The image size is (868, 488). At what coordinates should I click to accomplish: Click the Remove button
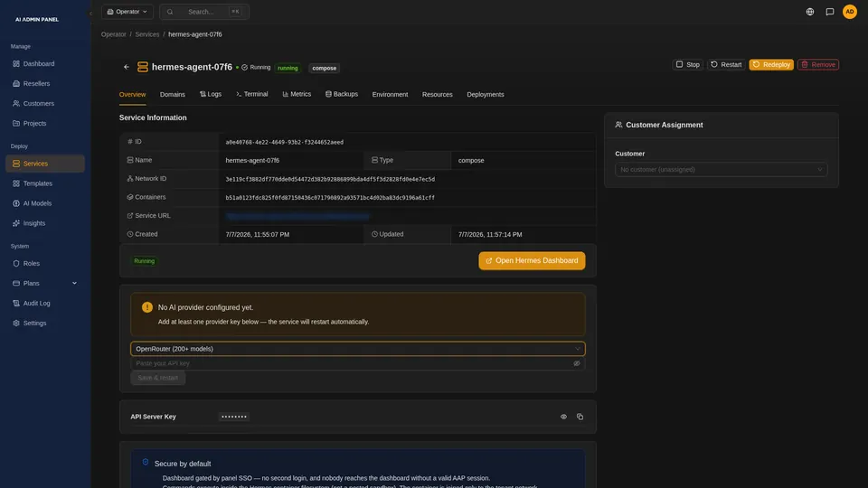pos(818,65)
